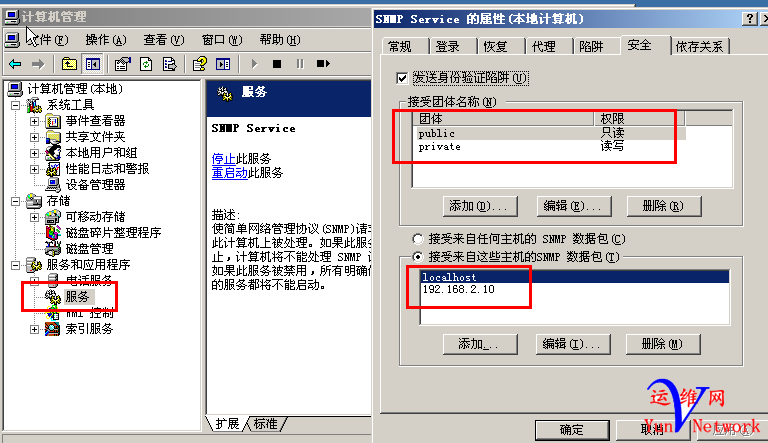
Task: Toggle 发送身份验证陷阱 checkbox
Action: tap(402, 78)
